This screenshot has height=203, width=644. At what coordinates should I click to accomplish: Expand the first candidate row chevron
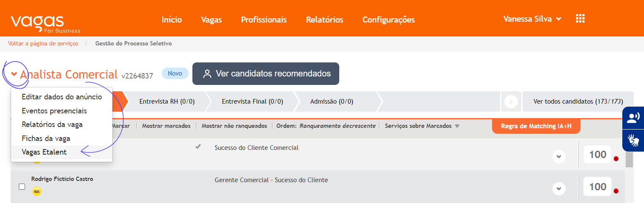pos(559,157)
